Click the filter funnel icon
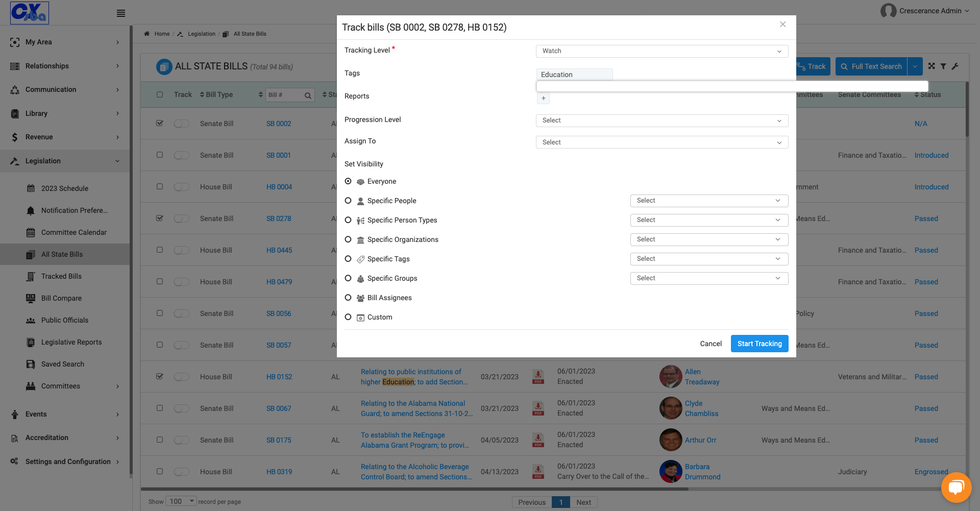The width and height of the screenshot is (980, 511). coord(943,66)
